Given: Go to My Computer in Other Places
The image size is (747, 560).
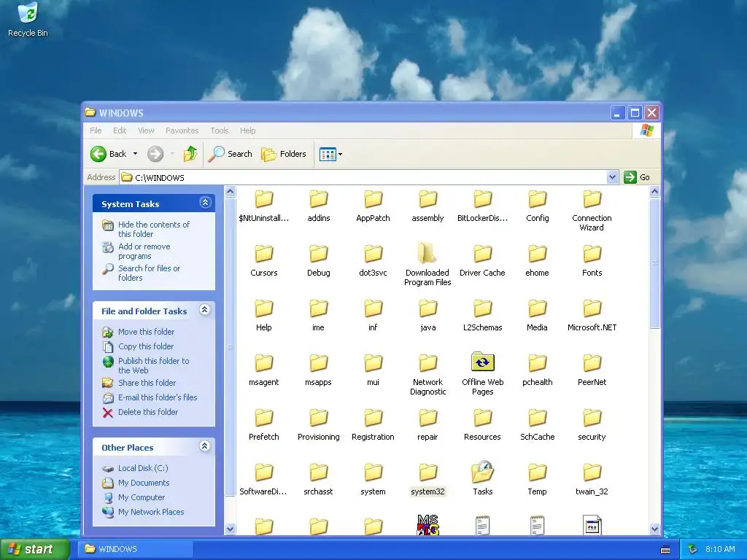Looking at the screenshot, I should pos(142,497).
